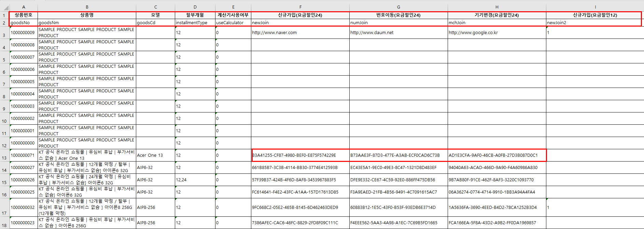Select the 기기변경(요금할인24) header cell
This screenshot has height=229, width=644.
496,15
